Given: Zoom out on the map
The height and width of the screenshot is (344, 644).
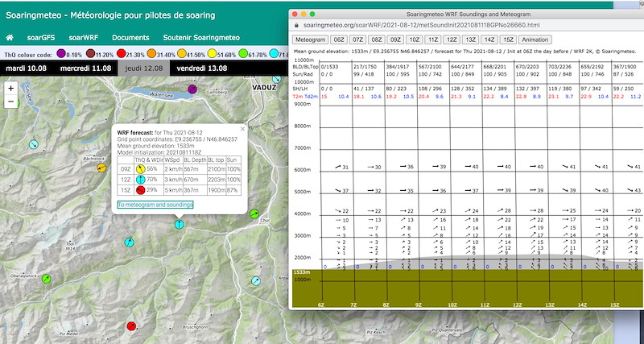Looking at the screenshot, I should click(x=10, y=101).
